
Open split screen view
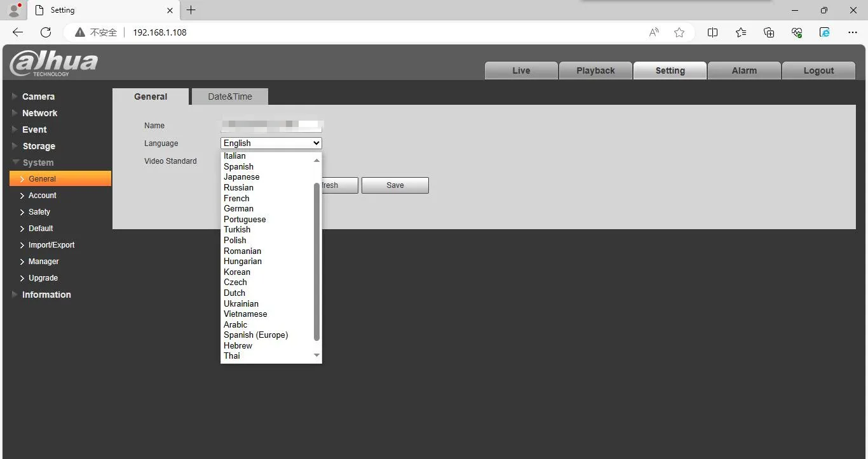coord(713,32)
